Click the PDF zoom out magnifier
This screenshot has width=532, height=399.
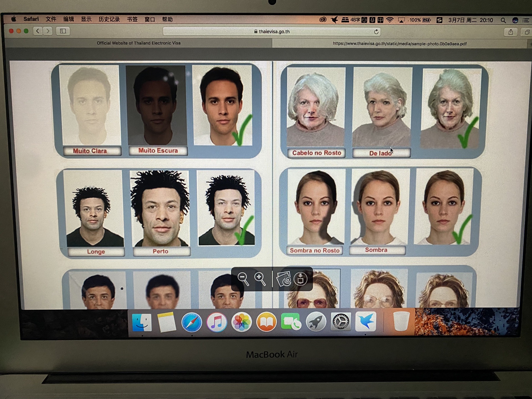[x=243, y=279]
